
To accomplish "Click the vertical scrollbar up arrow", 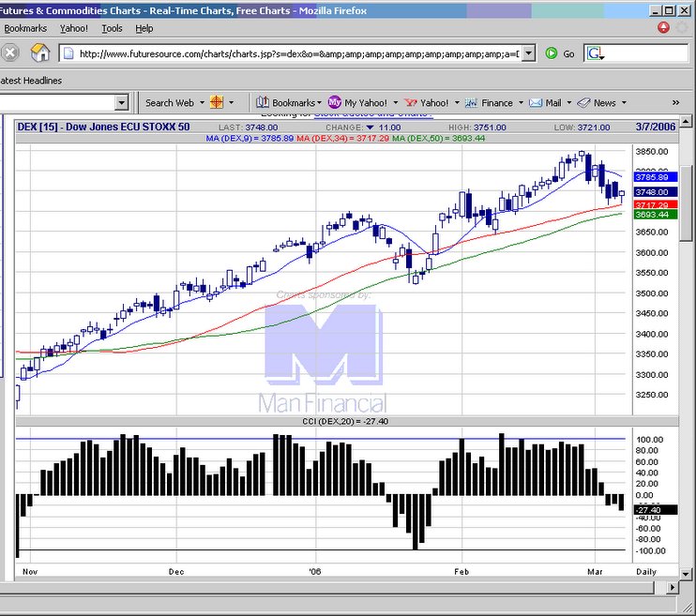I will [x=686, y=121].
